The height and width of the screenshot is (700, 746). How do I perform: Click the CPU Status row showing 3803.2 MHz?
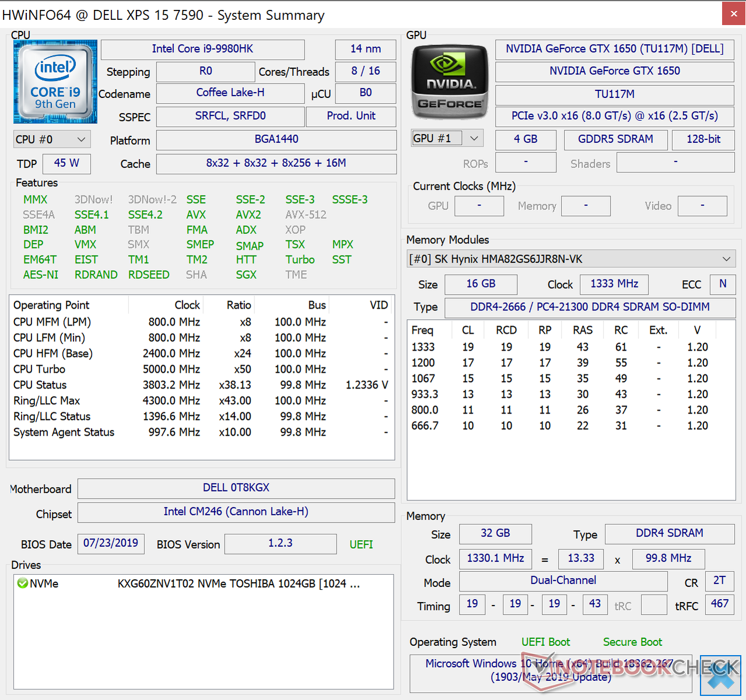tap(201, 385)
